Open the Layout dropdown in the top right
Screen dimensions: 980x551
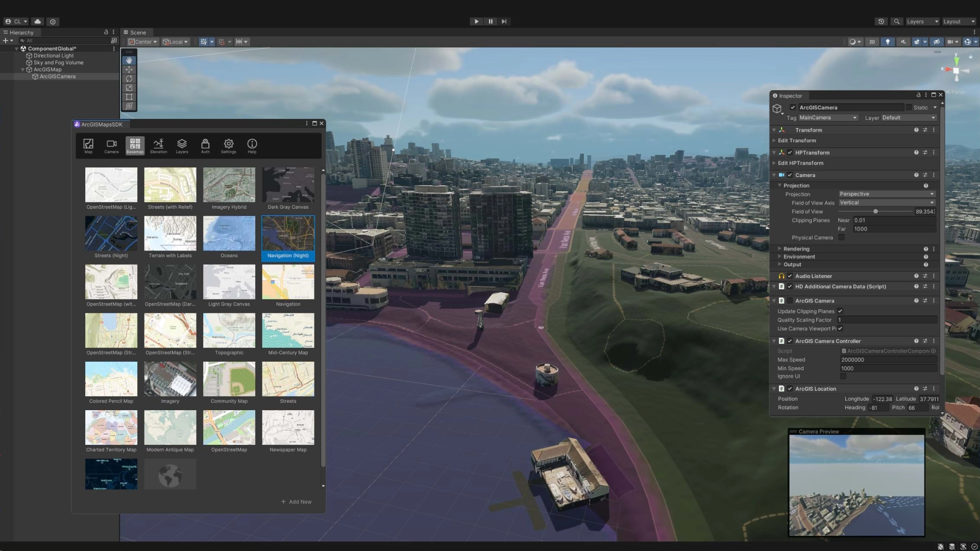pyautogui.click(x=958, y=21)
